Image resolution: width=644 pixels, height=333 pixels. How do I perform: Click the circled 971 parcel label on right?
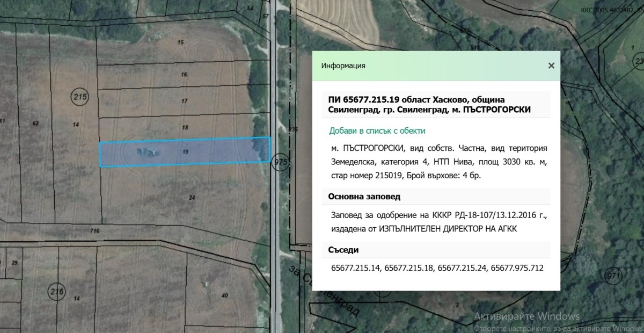[613, 274]
